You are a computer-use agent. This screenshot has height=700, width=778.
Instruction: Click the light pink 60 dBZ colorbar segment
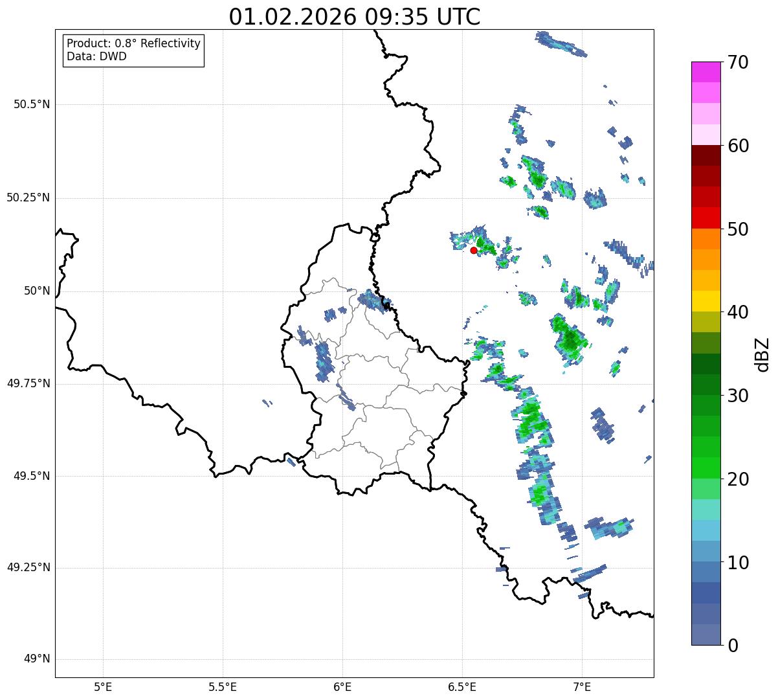(x=706, y=135)
